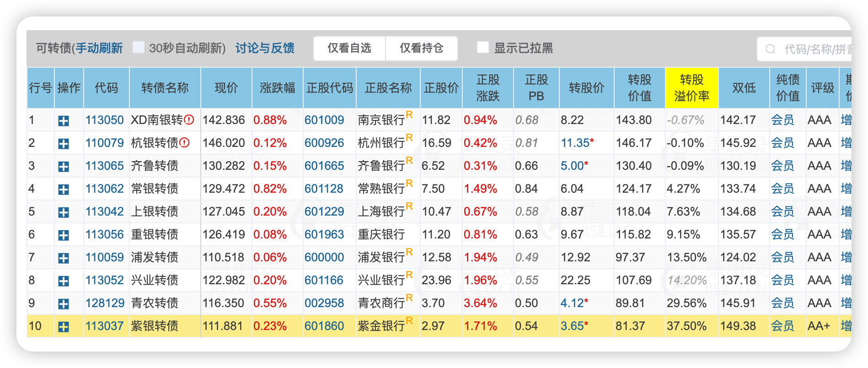The width and height of the screenshot is (868, 368).
Task: Click the R badge next to 南京银行
Action: tap(409, 114)
